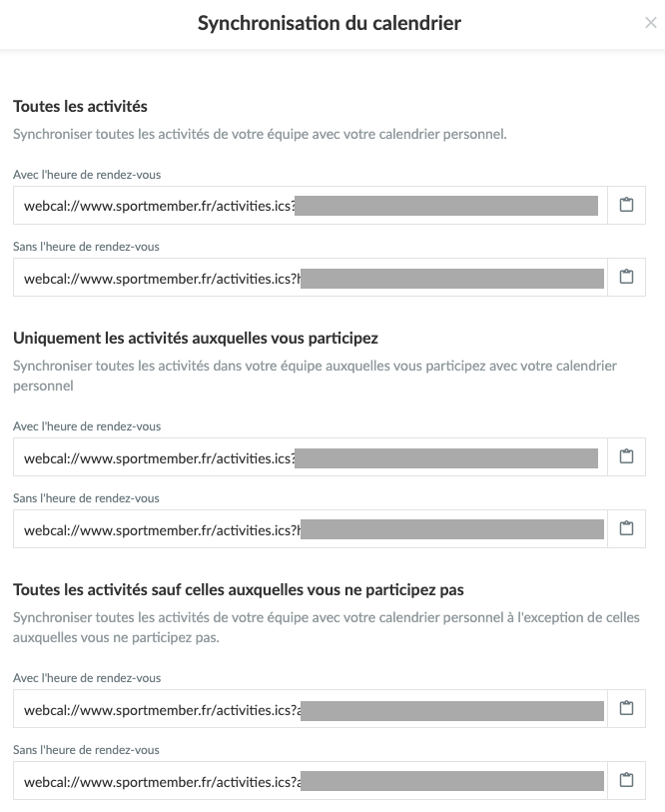Copy participating-only link with rendez-vous time
665x812 pixels.
pyautogui.click(x=626, y=456)
